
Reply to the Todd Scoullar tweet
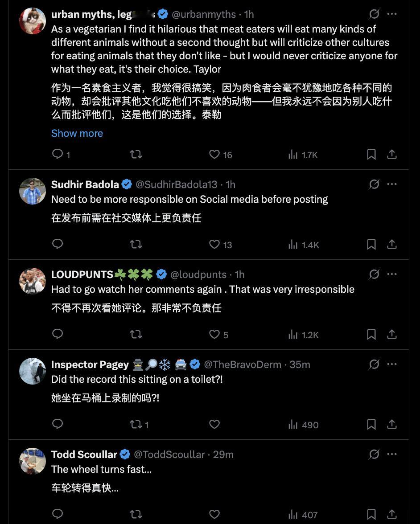[x=58, y=514]
